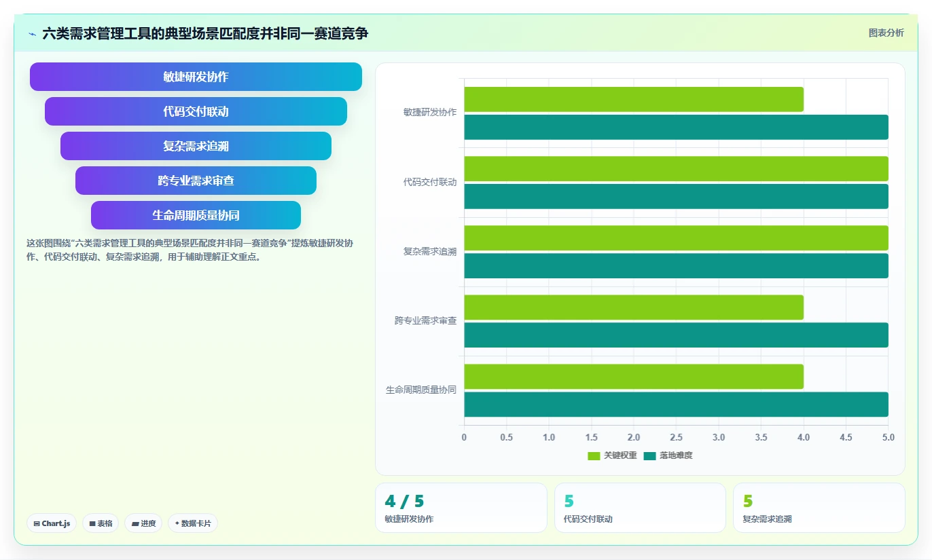Click the 关键权重 legend label text

[620, 455]
